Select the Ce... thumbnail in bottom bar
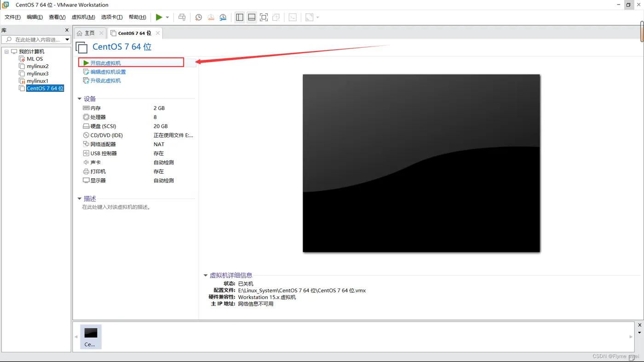 pyautogui.click(x=91, y=337)
